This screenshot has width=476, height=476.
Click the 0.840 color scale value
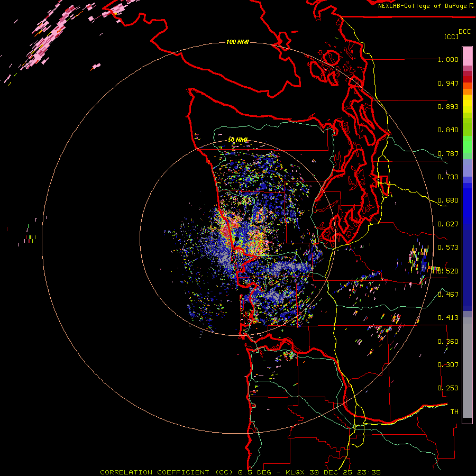pyautogui.click(x=448, y=130)
